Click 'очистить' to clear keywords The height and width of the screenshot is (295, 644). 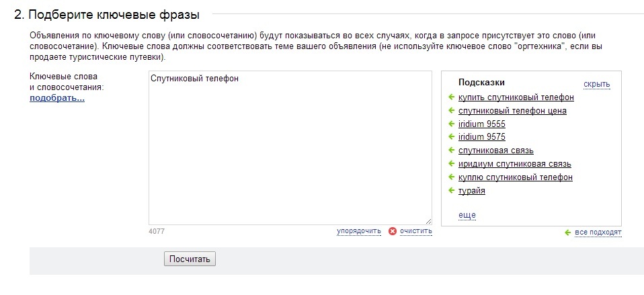[x=416, y=231]
